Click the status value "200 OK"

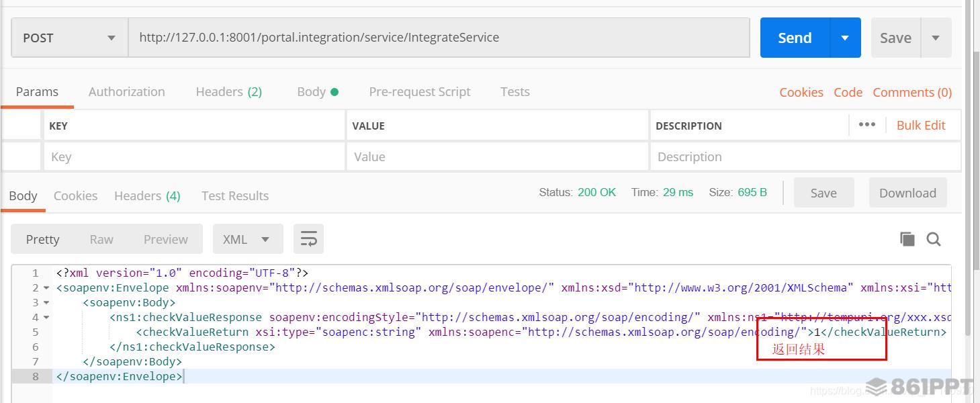pos(596,192)
